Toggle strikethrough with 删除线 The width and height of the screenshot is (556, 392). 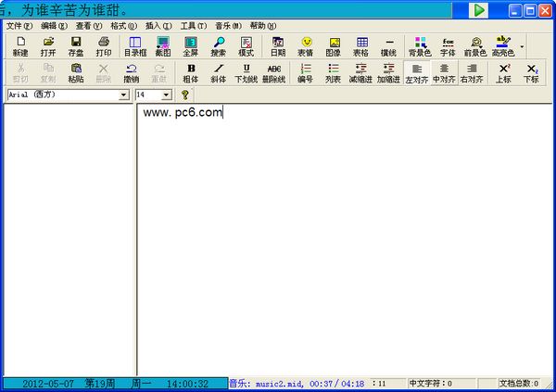pyautogui.click(x=273, y=72)
